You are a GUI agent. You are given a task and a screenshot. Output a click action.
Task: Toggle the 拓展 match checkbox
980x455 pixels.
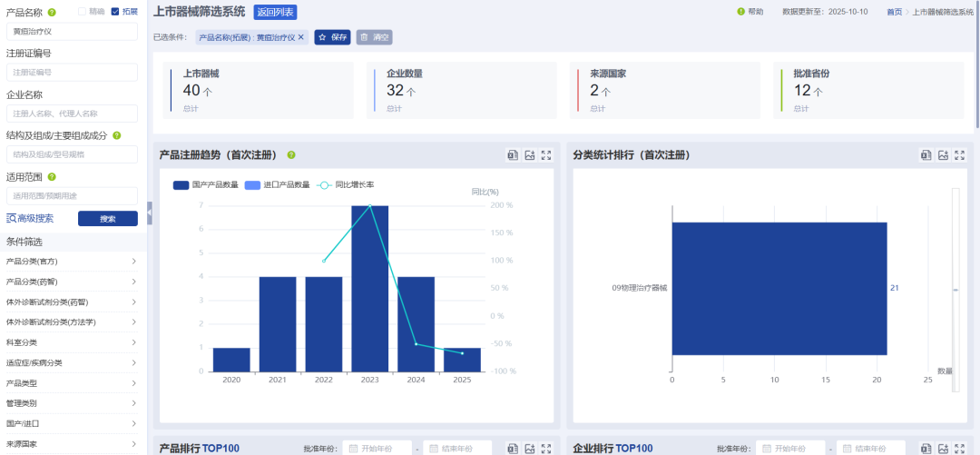[x=114, y=11]
